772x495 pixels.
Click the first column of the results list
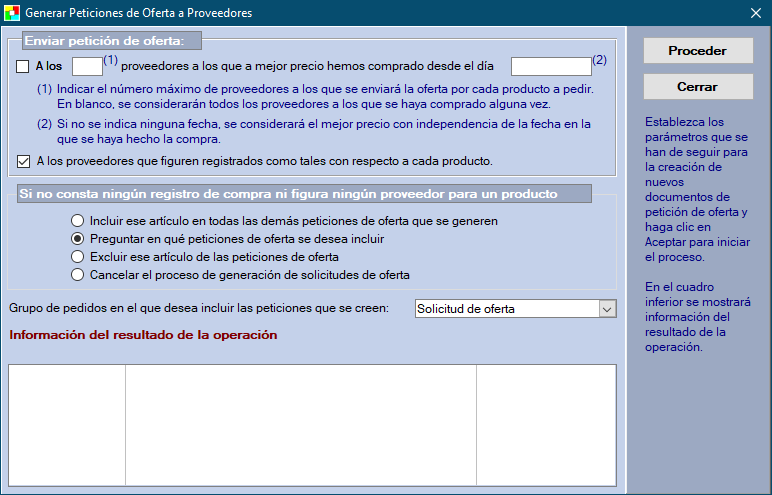click(67, 425)
